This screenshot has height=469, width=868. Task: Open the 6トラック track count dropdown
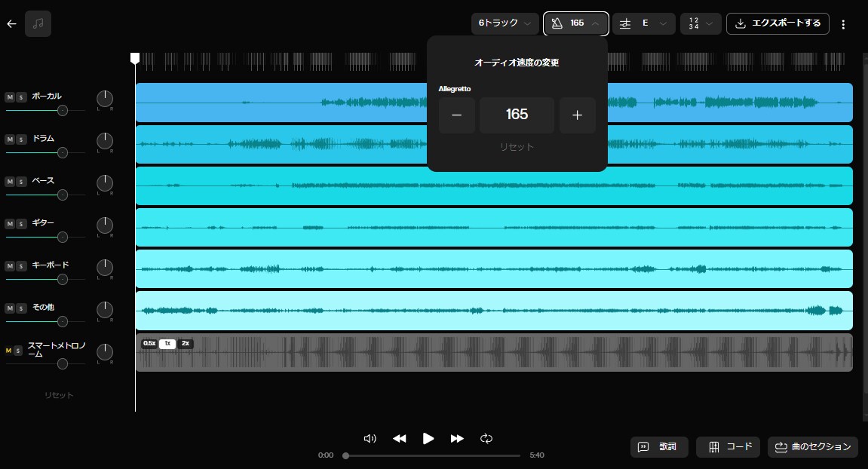pos(505,23)
